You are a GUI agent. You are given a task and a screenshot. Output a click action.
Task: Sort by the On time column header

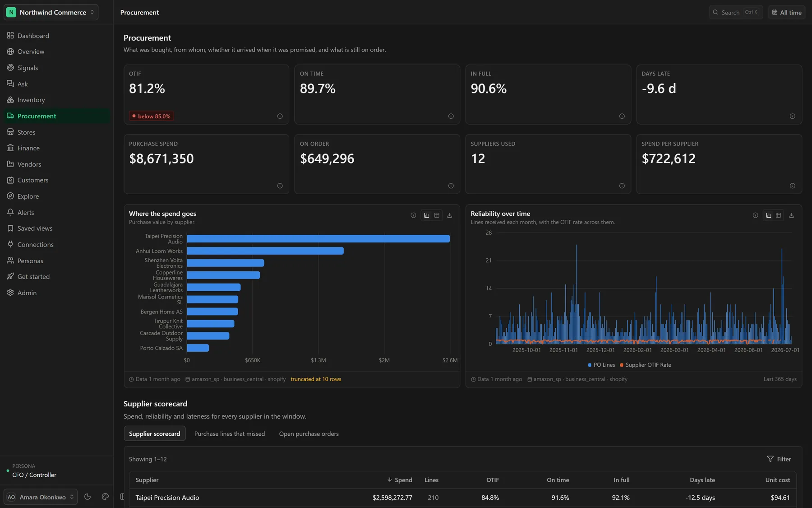click(558, 480)
